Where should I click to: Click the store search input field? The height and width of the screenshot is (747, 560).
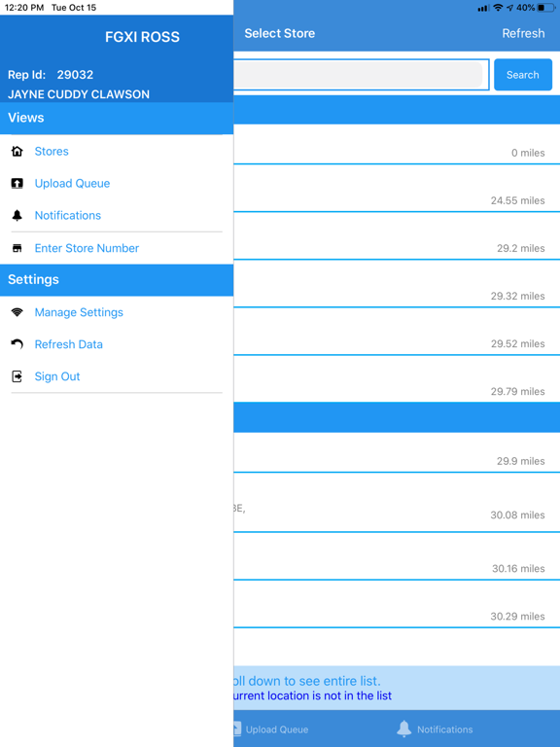[x=361, y=75]
